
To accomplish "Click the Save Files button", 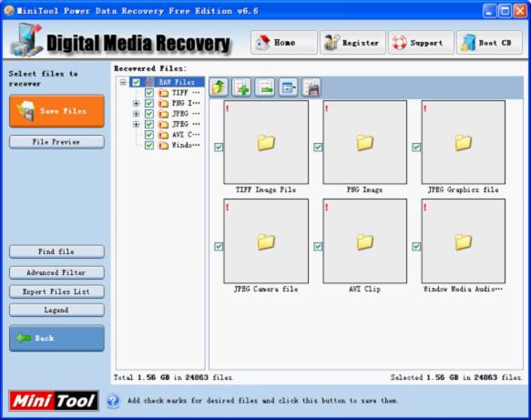I will (56, 111).
